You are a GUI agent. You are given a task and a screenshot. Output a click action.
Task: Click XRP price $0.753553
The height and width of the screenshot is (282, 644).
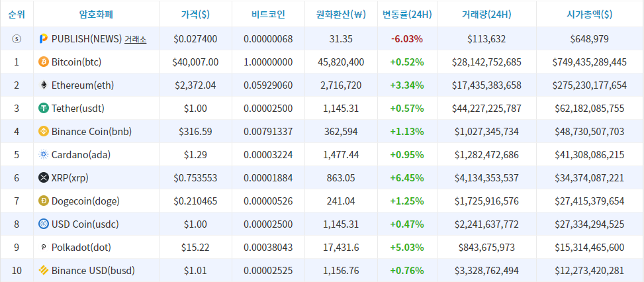tap(195, 178)
